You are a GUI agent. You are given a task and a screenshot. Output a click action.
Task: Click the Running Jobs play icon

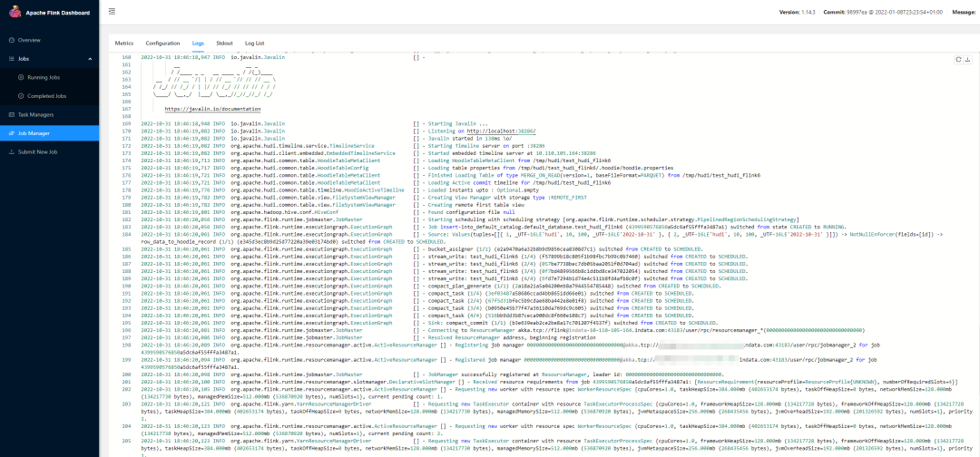point(20,77)
